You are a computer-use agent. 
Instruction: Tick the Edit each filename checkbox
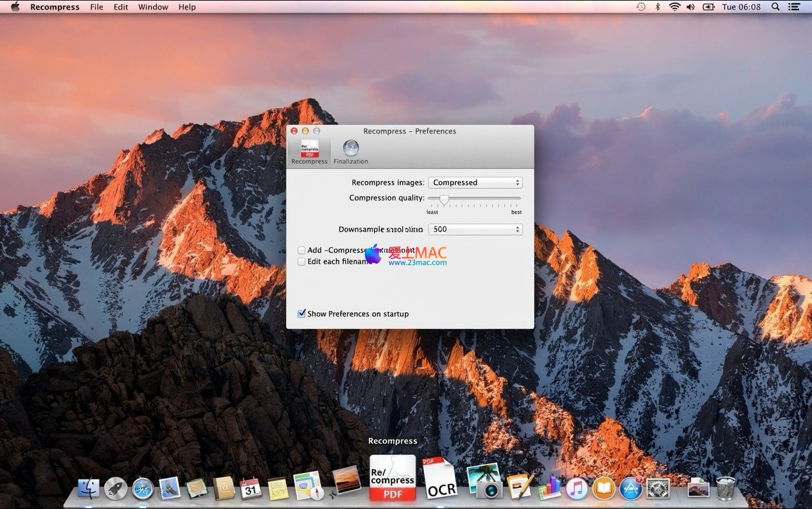click(301, 262)
